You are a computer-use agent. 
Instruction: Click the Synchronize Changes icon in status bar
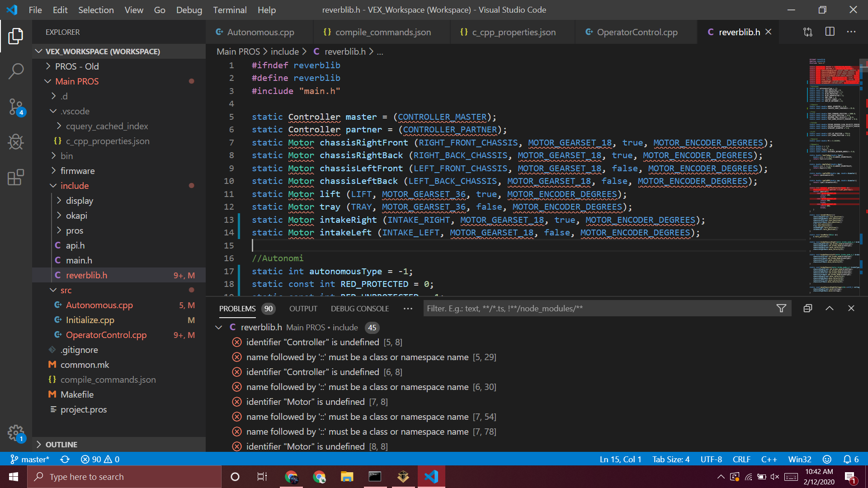[65, 459]
